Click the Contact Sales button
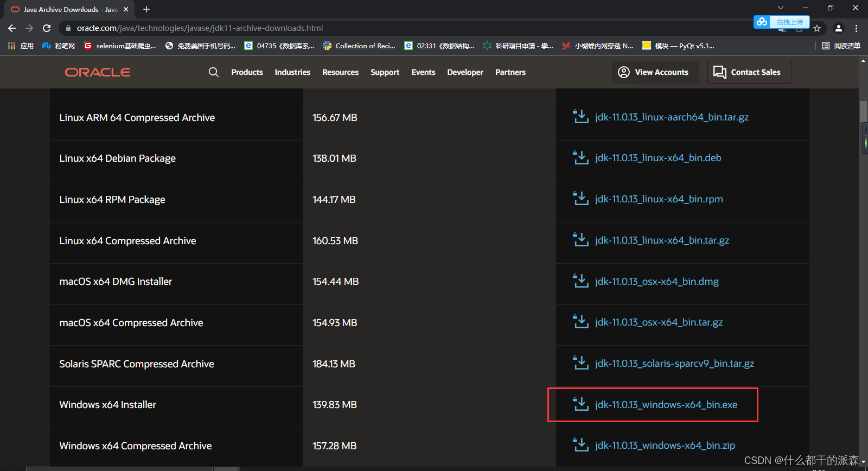The height and width of the screenshot is (471, 868). 749,72
